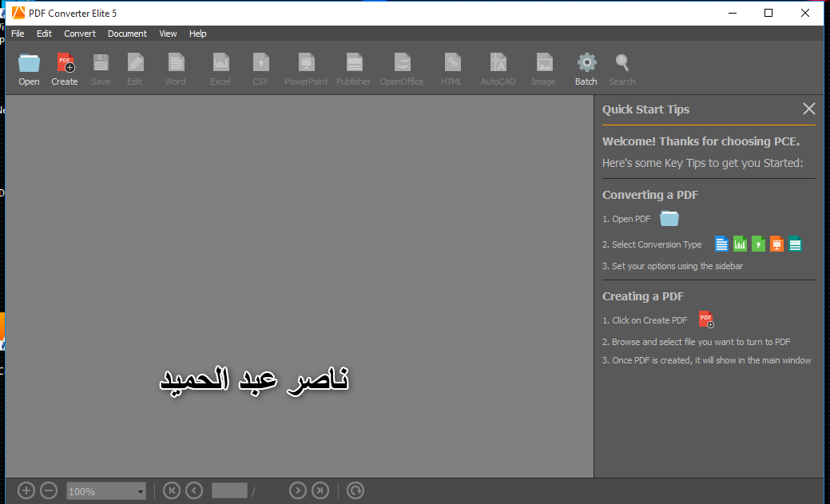This screenshot has height=504, width=830.
Task: Click the 'Quick Start Tips' panel title
Action: [645, 109]
